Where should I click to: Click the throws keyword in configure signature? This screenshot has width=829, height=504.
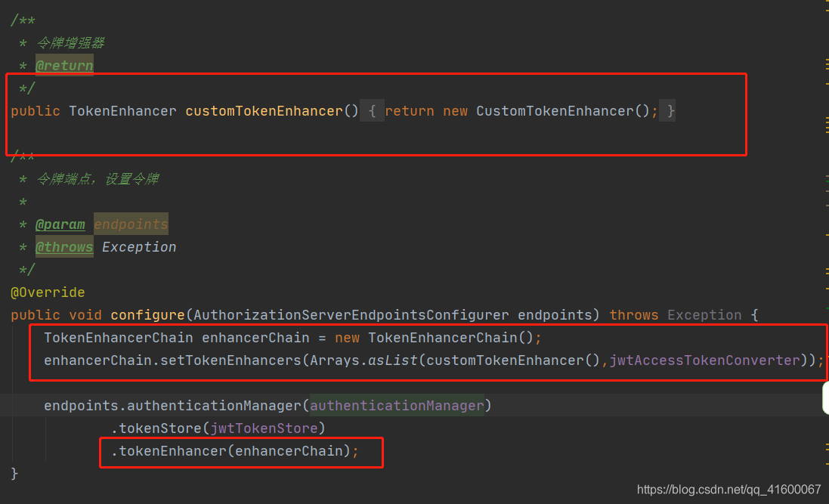634,315
